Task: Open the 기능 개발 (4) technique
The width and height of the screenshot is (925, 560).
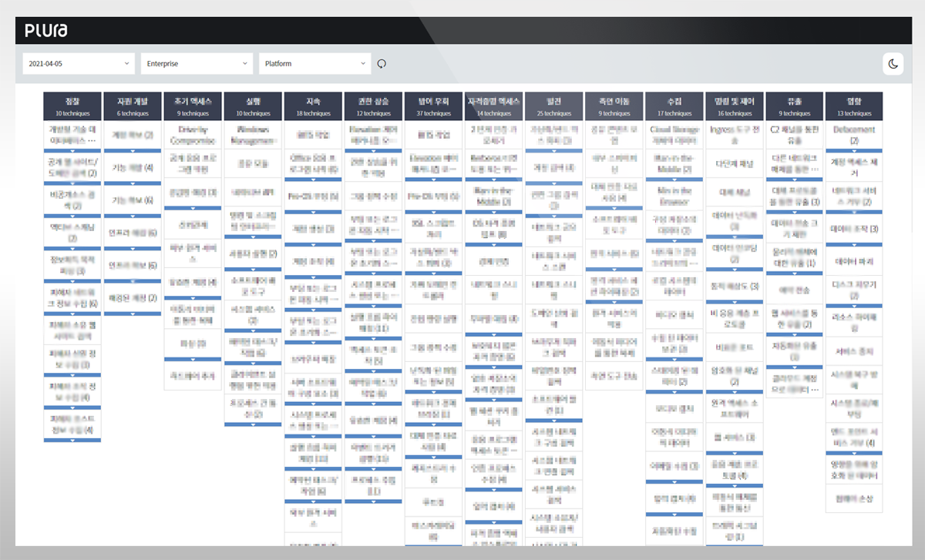Action: tap(133, 167)
